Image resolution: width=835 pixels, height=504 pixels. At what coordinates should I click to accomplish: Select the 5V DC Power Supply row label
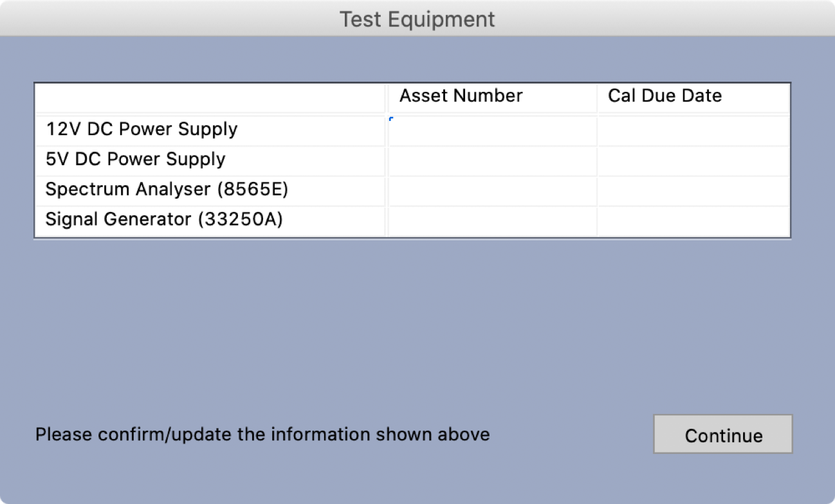[x=135, y=159]
